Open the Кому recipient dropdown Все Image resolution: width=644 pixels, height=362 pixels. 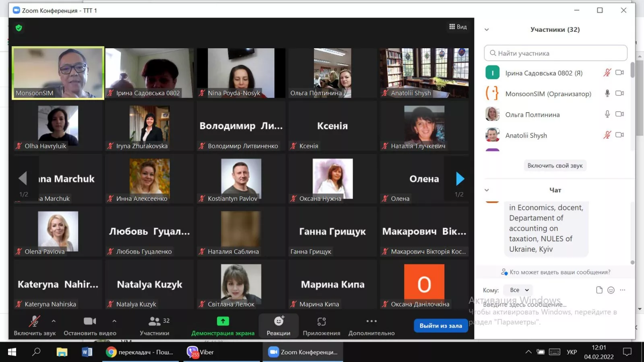519,290
